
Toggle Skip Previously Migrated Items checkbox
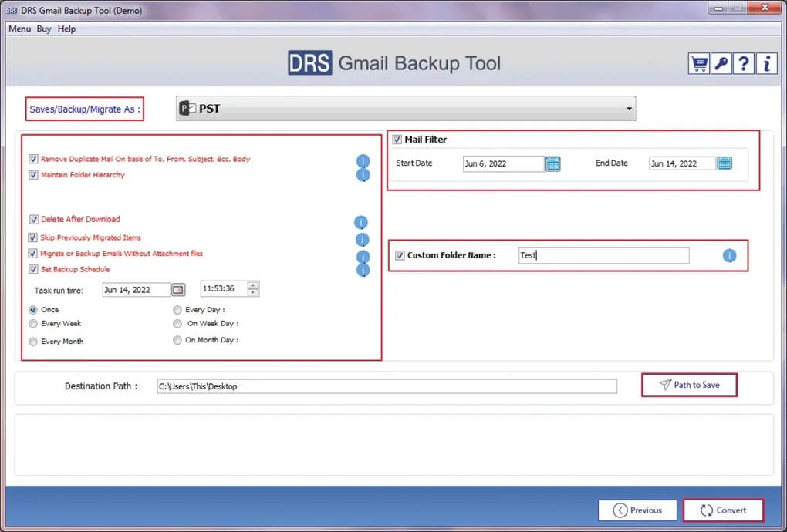pos(32,237)
